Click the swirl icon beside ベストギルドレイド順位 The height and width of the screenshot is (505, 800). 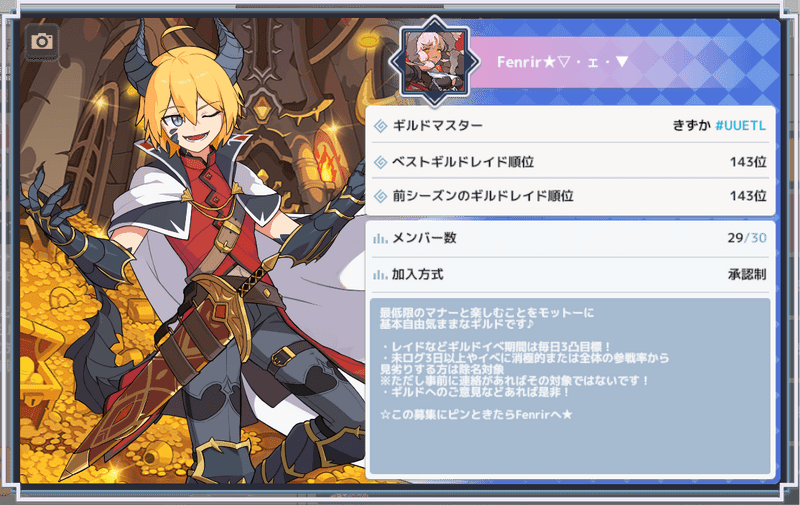[x=381, y=162]
